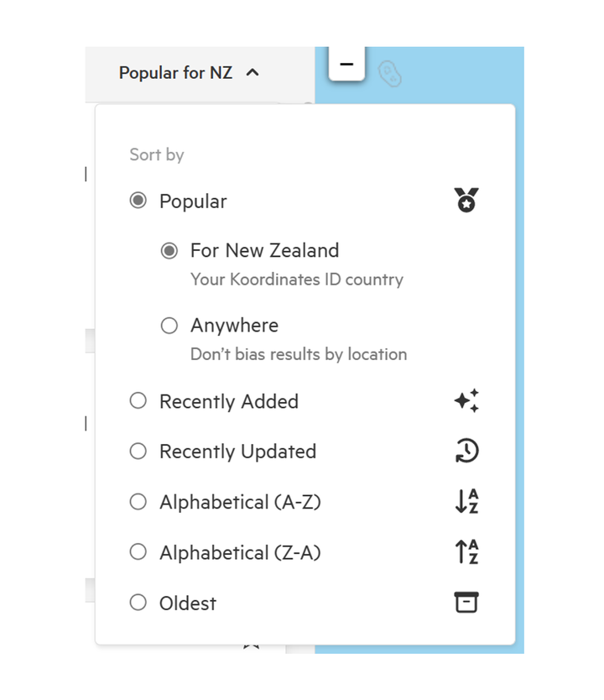Screen dimensions: 604x700
Task: Click the Don't bias results by location text
Action: point(299,354)
